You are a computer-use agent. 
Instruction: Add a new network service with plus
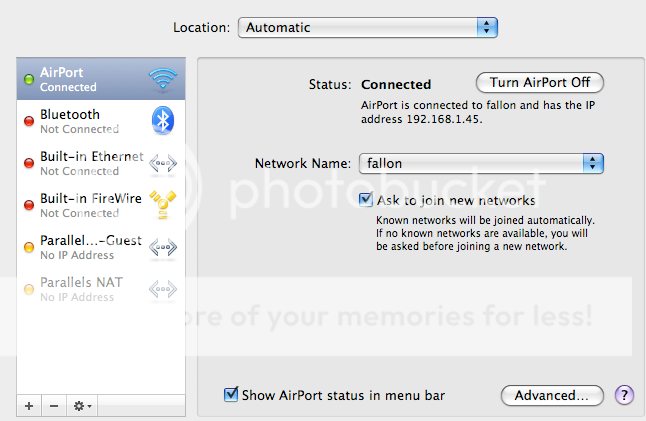tap(29, 406)
